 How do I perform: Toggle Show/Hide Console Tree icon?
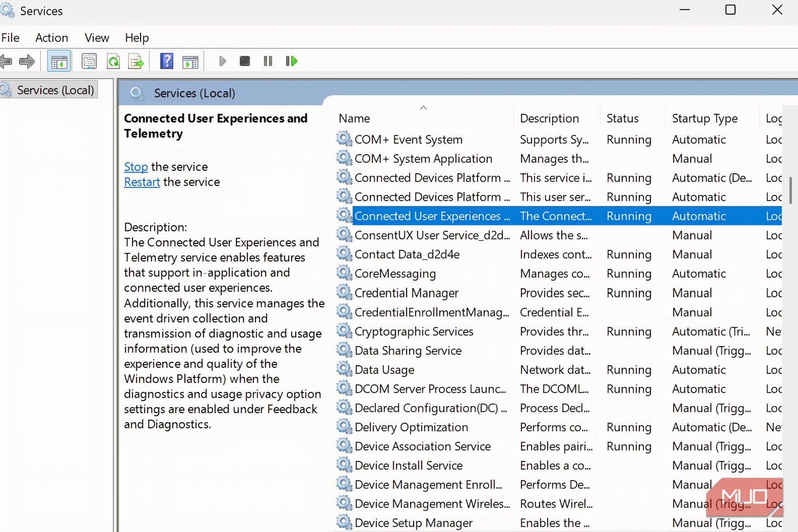(59, 61)
